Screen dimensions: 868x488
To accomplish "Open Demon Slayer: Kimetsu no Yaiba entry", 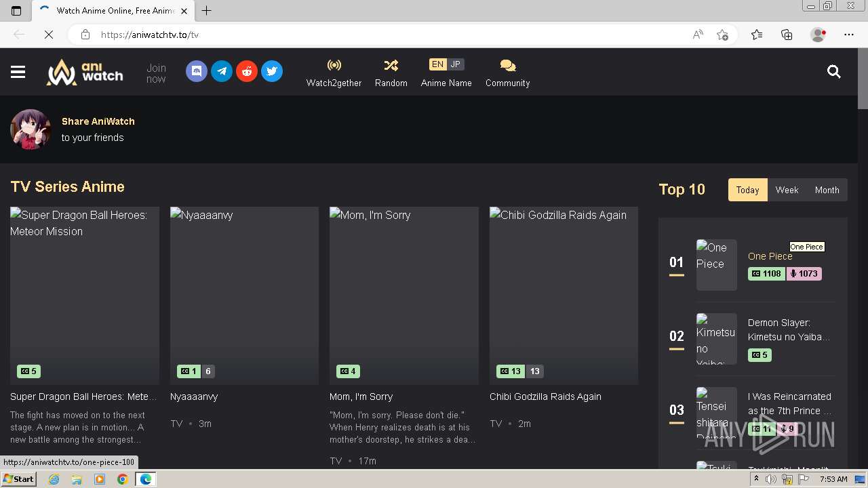I will click(789, 330).
